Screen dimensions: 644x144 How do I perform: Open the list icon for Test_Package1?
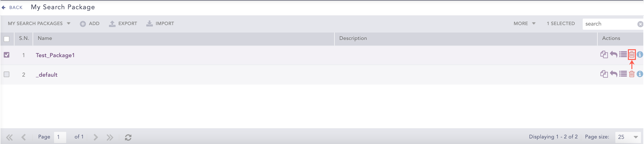tap(623, 54)
